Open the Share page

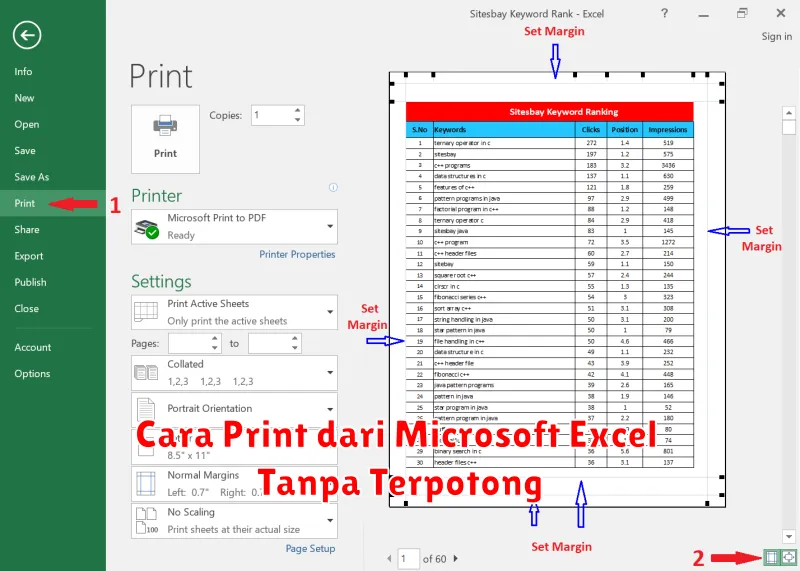click(27, 230)
